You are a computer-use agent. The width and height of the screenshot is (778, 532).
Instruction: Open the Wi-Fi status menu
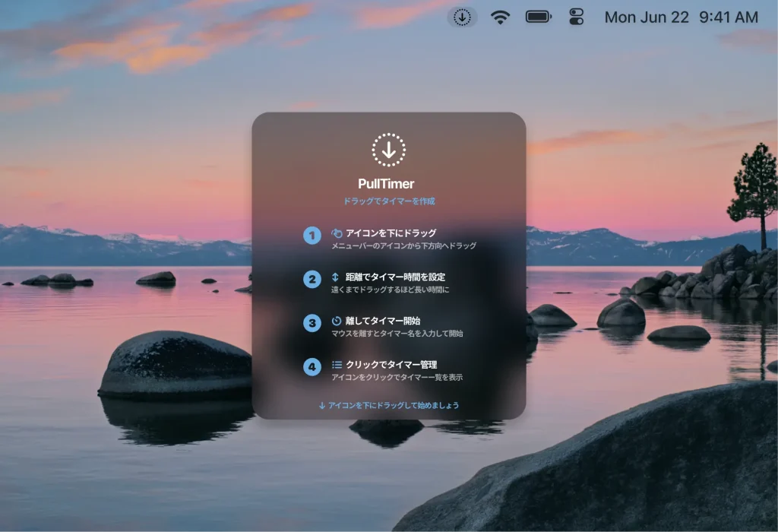(x=500, y=17)
